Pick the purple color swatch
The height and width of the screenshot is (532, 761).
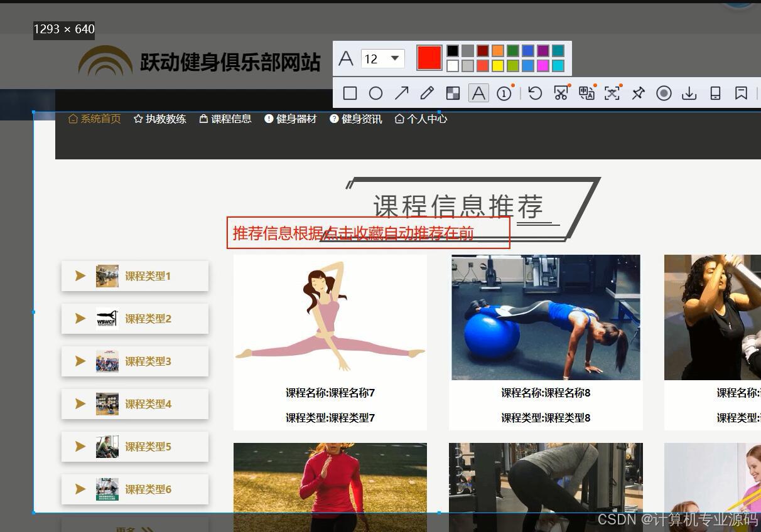[x=543, y=51]
